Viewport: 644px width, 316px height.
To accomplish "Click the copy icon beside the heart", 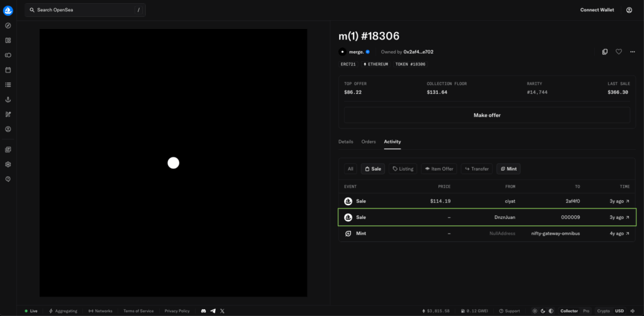I will click(605, 52).
